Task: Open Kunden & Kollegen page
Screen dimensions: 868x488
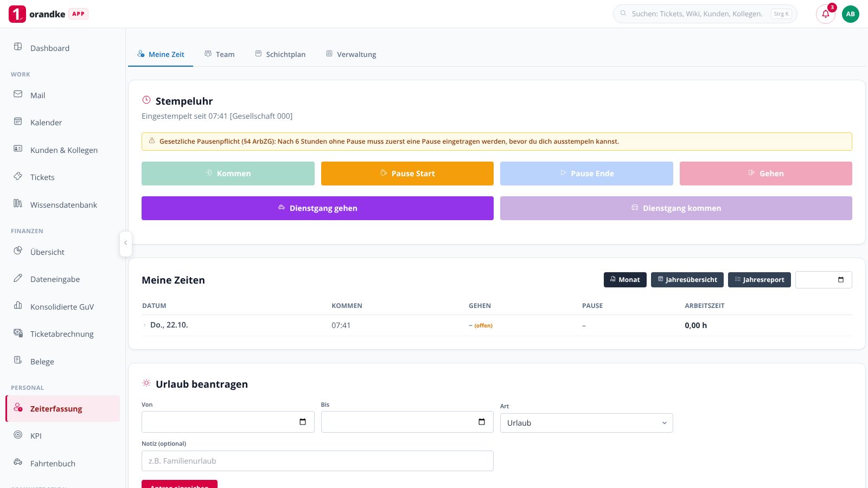Action: (x=62, y=150)
